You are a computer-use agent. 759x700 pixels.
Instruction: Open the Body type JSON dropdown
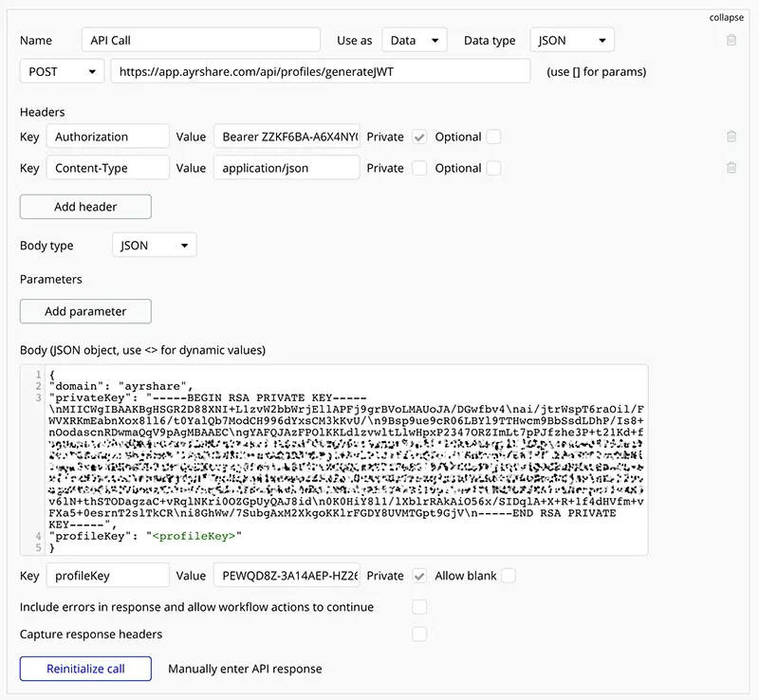click(154, 246)
